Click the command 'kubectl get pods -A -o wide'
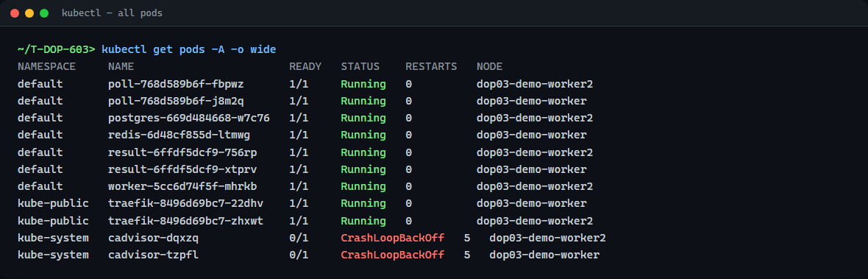868x279 pixels. pos(189,50)
